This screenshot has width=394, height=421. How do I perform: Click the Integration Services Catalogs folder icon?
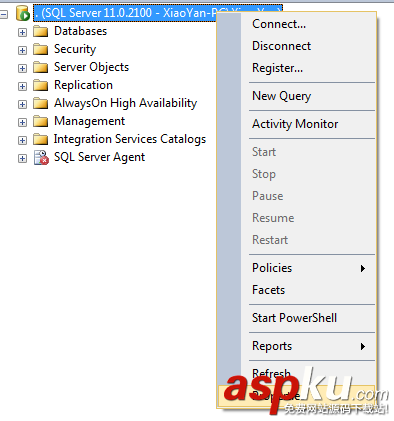pyautogui.click(x=41, y=139)
